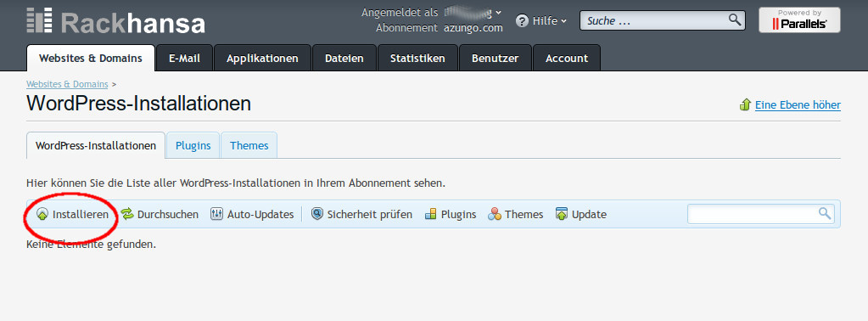Click the magnifier in the list filter box
The height and width of the screenshot is (321, 868).
point(824,213)
